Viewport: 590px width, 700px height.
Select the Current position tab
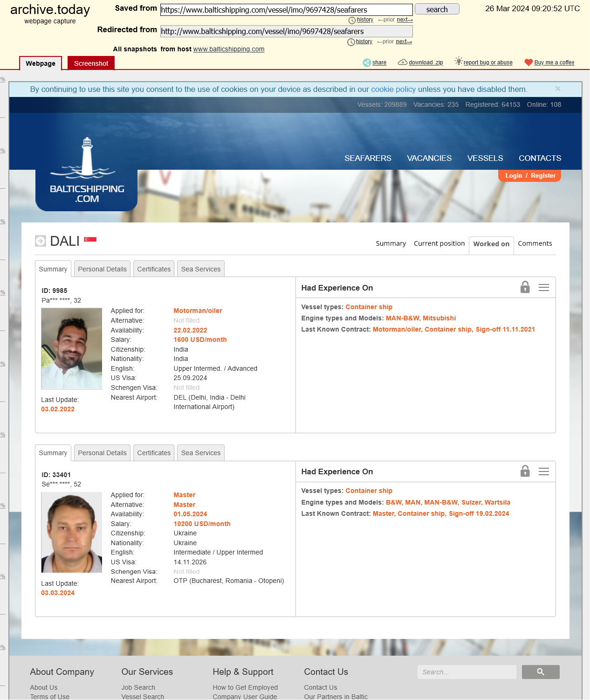[439, 243]
